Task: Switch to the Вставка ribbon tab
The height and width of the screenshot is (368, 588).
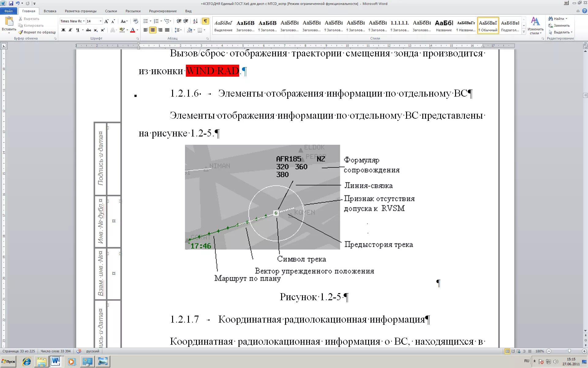Action: tap(50, 11)
